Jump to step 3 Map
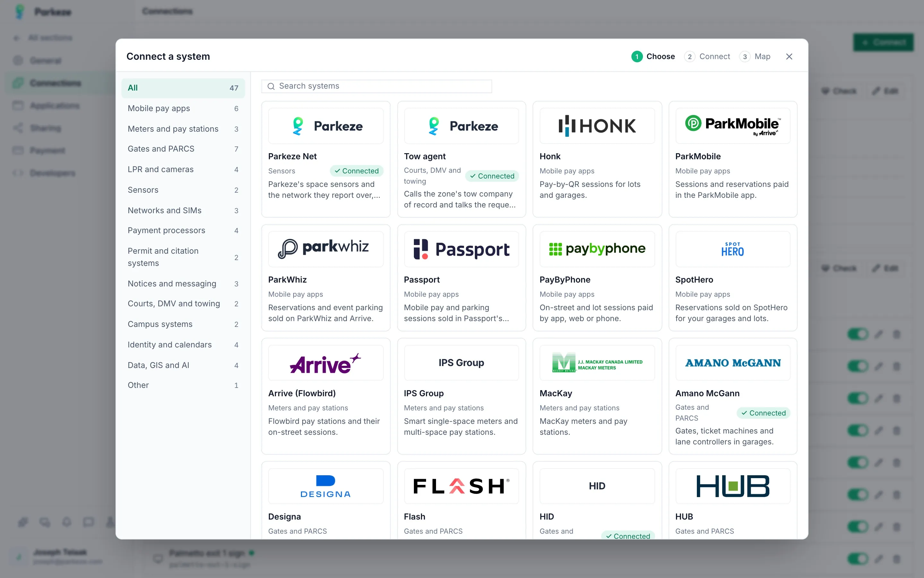924x578 pixels. point(755,57)
